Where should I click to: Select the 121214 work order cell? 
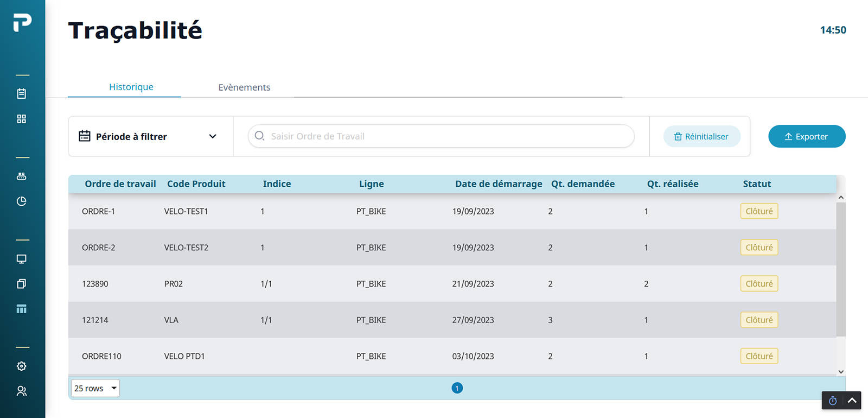click(95, 320)
